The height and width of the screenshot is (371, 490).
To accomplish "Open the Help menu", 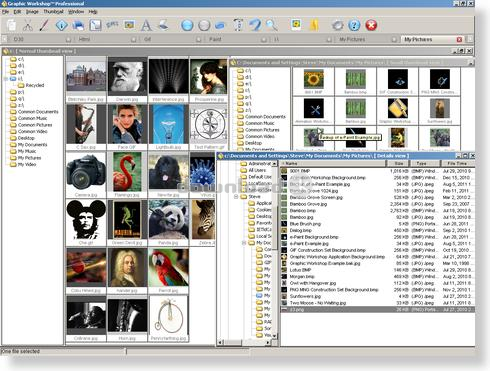I will pyautogui.click(x=93, y=12).
